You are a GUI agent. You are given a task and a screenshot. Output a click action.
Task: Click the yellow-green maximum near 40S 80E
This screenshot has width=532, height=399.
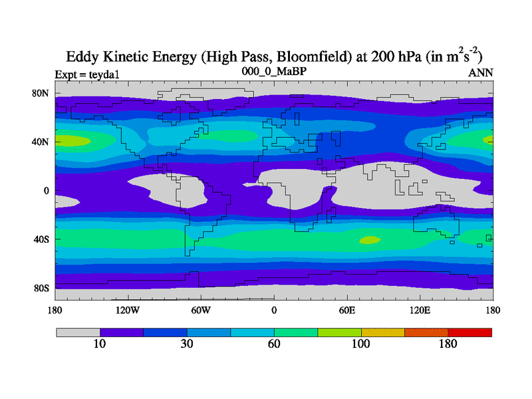[x=369, y=240]
